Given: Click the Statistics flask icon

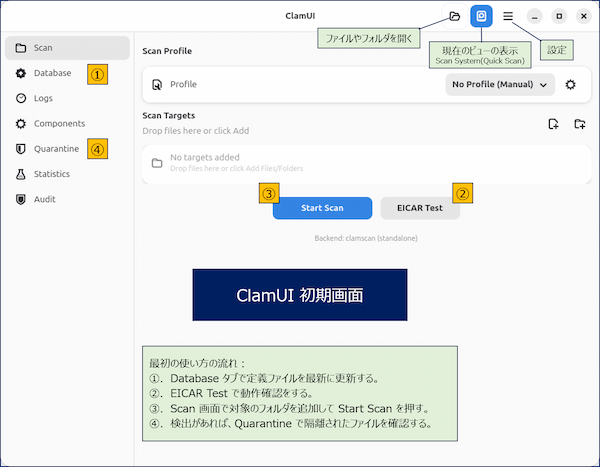Looking at the screenshot, I should pyautogui.click(x=21, y=174).
